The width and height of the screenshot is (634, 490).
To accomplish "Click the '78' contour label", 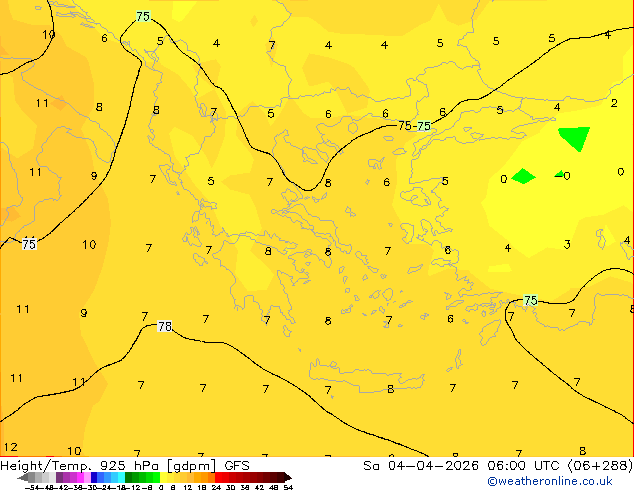I will click(x=165, y=326).
